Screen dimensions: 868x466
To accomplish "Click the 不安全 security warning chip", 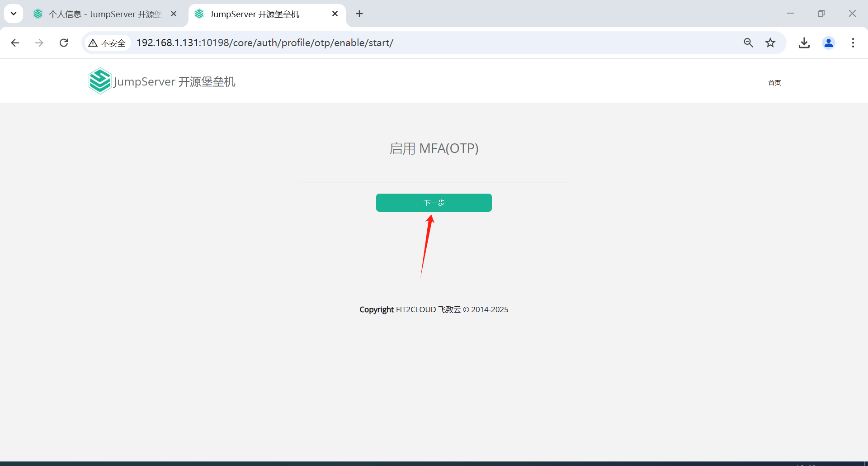I will [x=107, y=43].
